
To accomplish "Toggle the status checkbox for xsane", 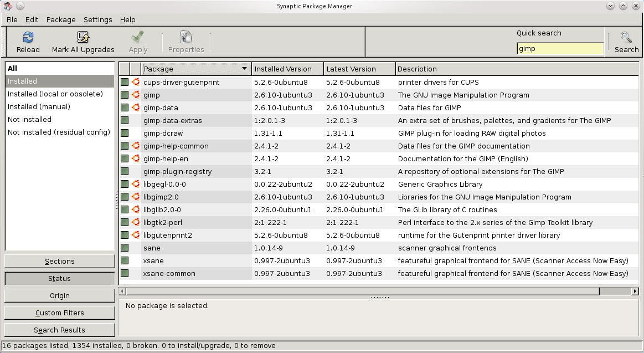I will pos(125,260).
